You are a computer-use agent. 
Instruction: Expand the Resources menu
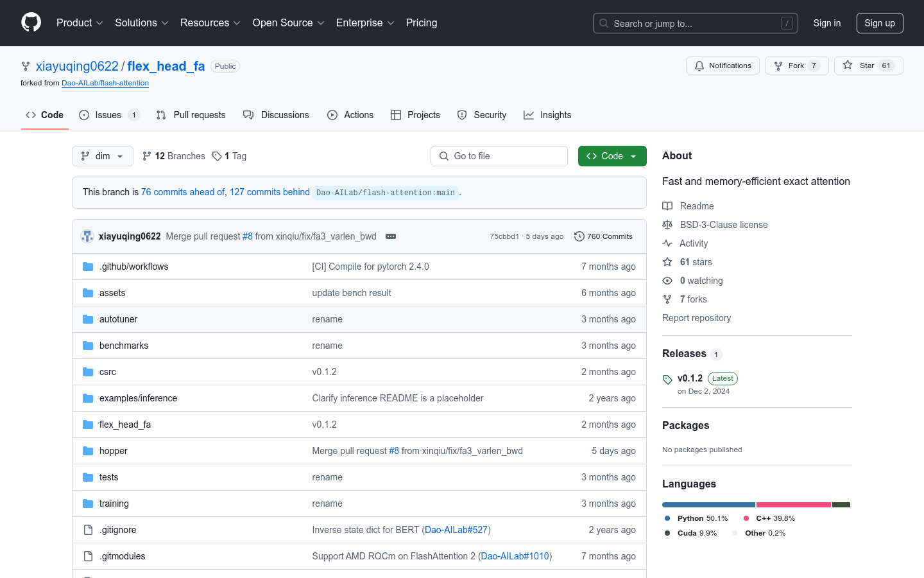click(x=210, y=23)
